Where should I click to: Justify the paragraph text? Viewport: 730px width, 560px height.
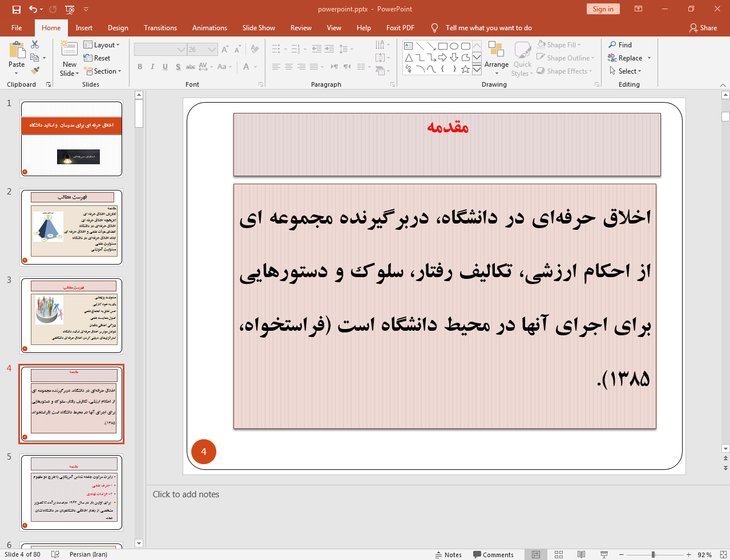[314, 67]
